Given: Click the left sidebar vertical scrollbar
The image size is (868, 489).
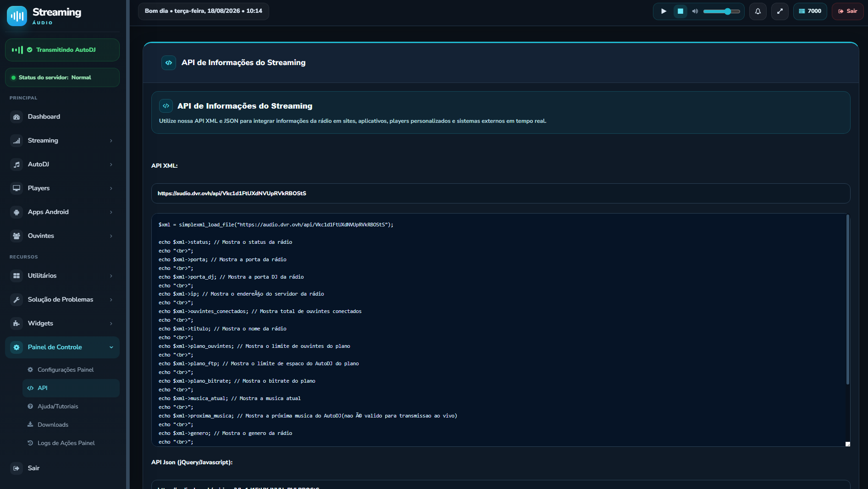Looking at the screenshot, I should click(128, 244).
